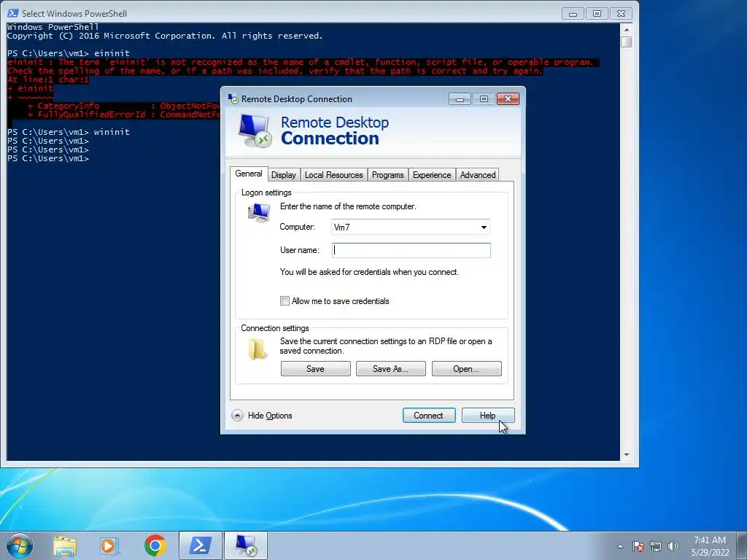The image size is (747, 560).
Task: Go to the Programs tab
Action: click(388, 175)
